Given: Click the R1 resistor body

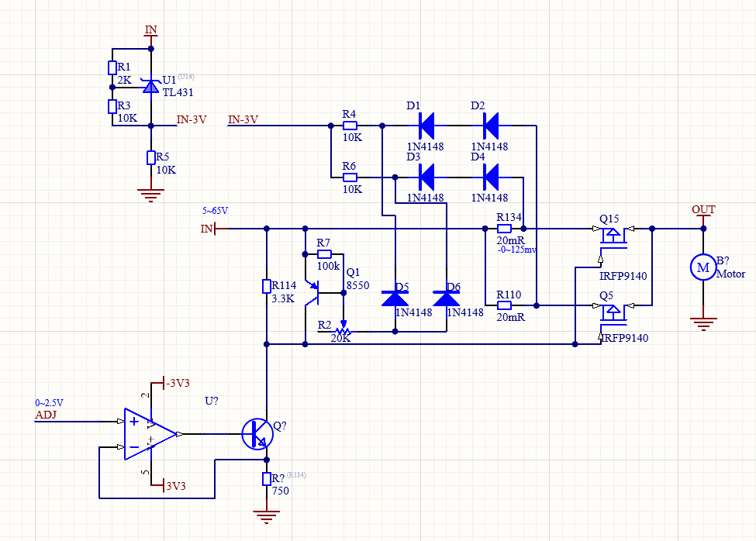Looking at the screenshot, I should pyautogui.click(x=112, y=68).
